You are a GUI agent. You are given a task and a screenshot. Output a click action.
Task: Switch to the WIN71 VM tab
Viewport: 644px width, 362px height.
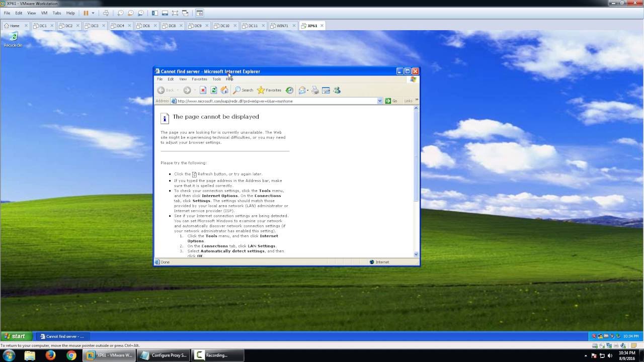tap(282, 26)
